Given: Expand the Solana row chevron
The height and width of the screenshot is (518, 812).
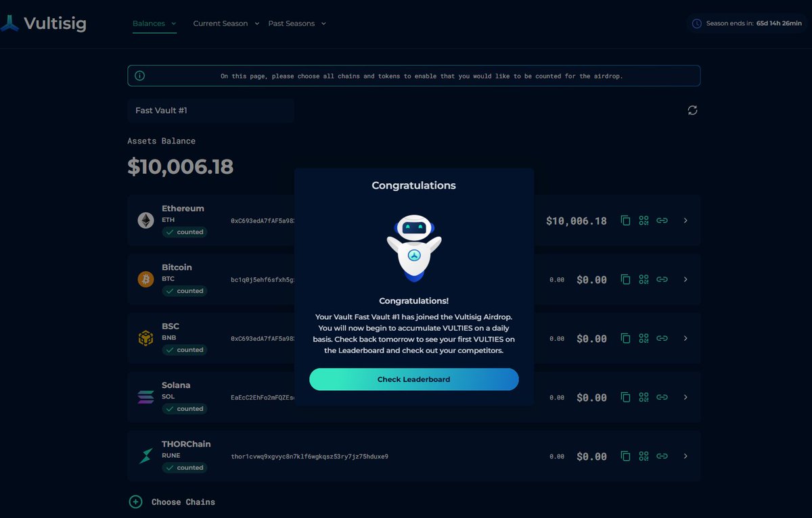Looking at the screenshot, I should 685,397.
